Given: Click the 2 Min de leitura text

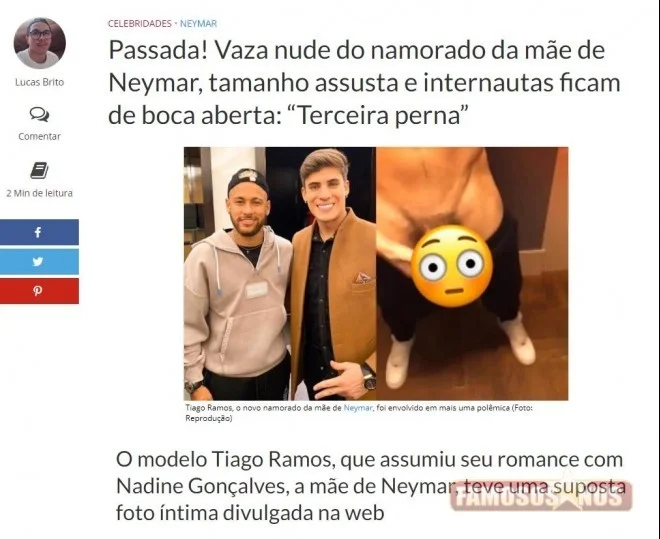Looking at the screenshot, I should pos(40,193).
